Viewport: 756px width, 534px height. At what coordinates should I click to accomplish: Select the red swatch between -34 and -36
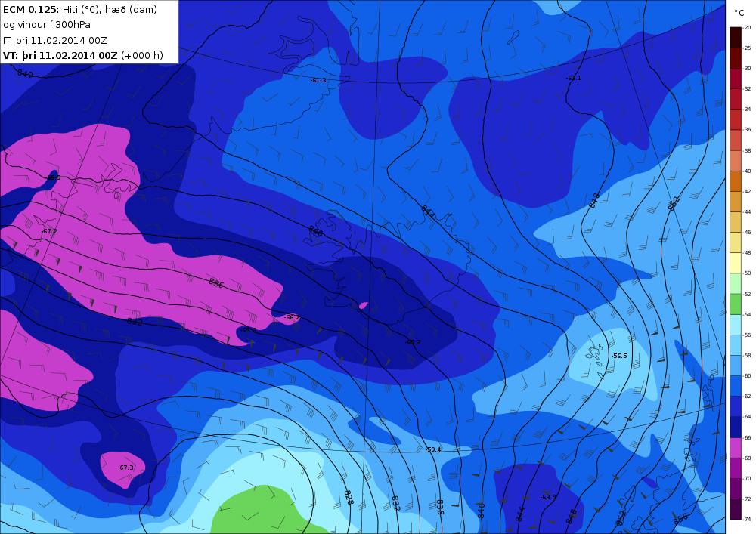[736, 119]
